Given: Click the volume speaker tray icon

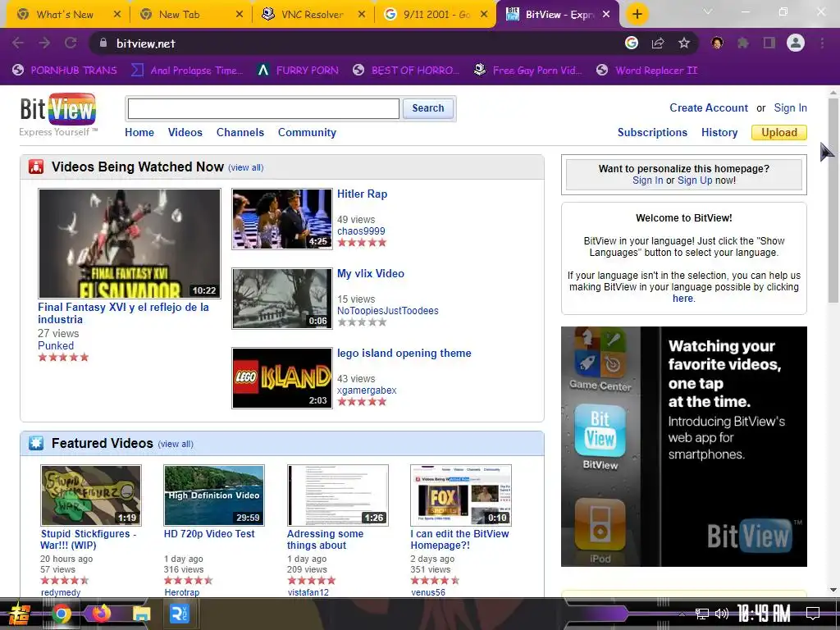Looking at the screenshot, I should pos(722,614).
